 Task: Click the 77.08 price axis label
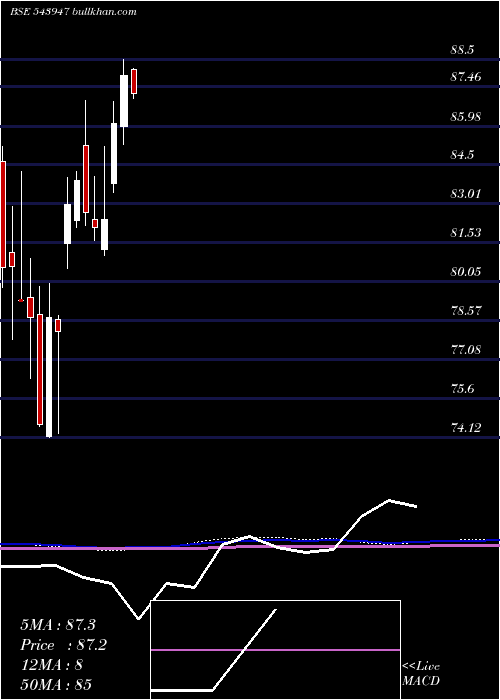tap(466, 349)
